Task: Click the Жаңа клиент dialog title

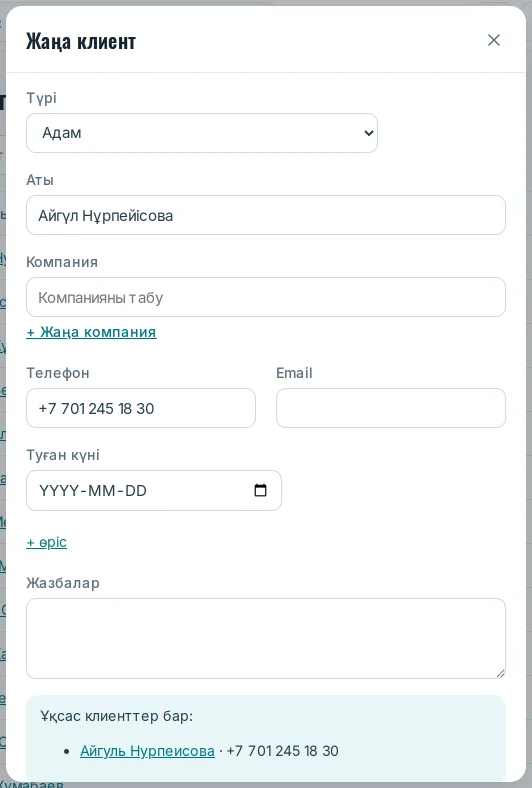Action: coord(81,41)
